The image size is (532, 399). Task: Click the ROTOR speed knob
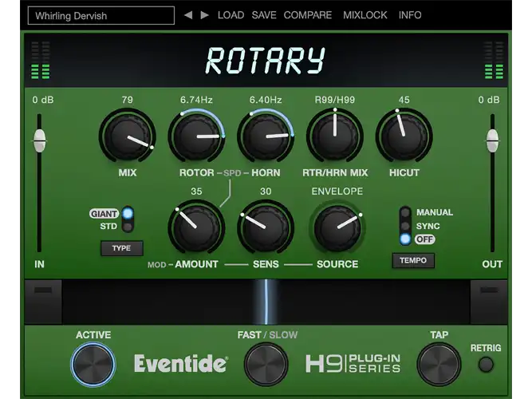[x=196, y=136]
